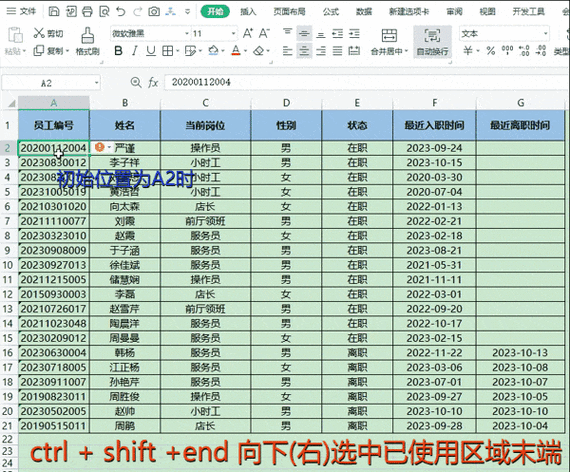This screenshot has width=570, height=472.
Task: Click the 合并居中 merge cells icon
Action: pos(389,35)
